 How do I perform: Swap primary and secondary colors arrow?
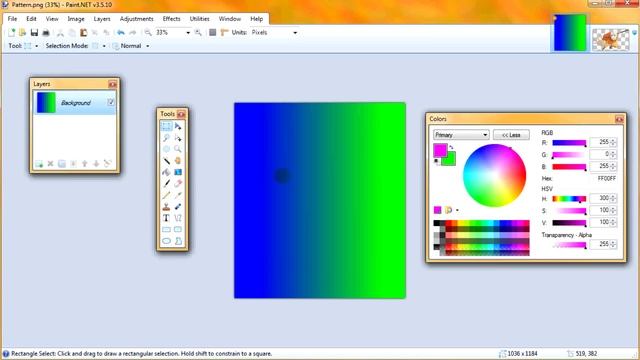(451, 147)
